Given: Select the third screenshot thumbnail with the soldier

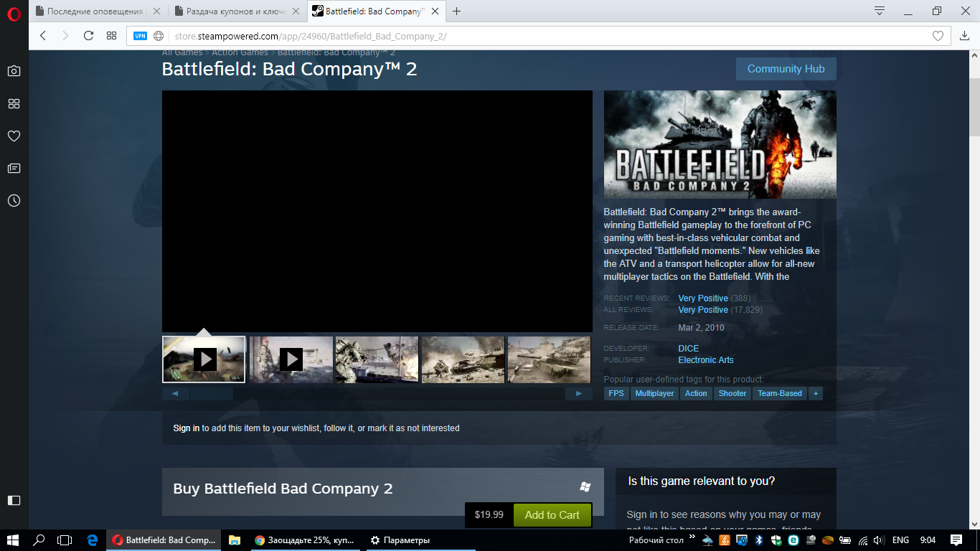Looking at the screenshot, I should [x=377, y=359].
